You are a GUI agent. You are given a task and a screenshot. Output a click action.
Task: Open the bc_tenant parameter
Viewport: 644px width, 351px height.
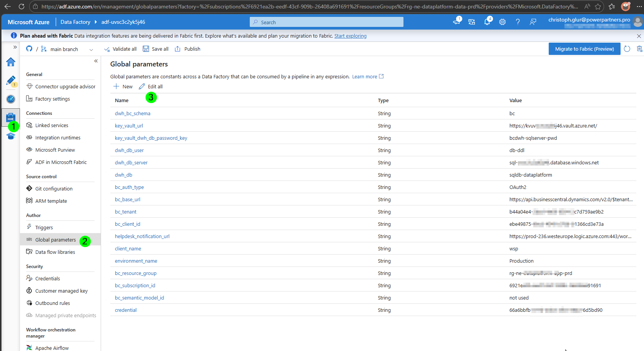(126, 212)
